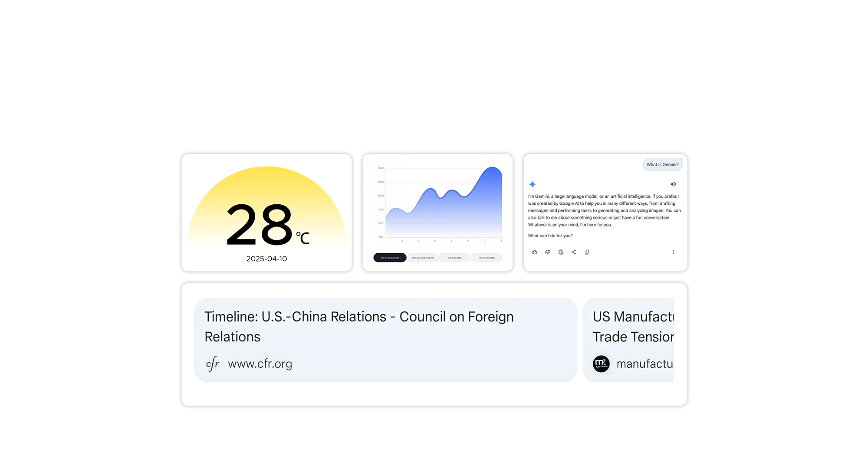Switch to "fourth quarter" tab
The image size is (868, 452).
(x=487, y=258)
